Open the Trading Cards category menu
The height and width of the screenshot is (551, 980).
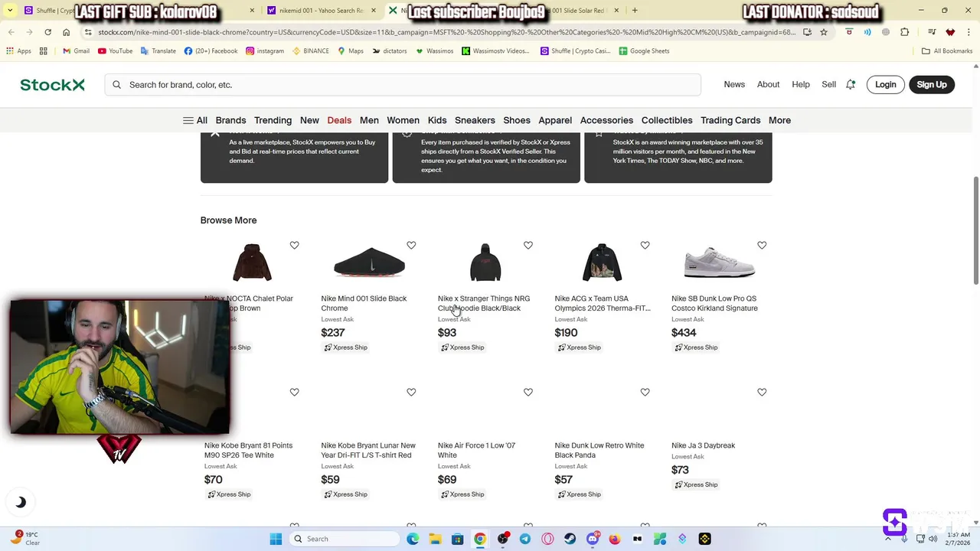(730, 120)
